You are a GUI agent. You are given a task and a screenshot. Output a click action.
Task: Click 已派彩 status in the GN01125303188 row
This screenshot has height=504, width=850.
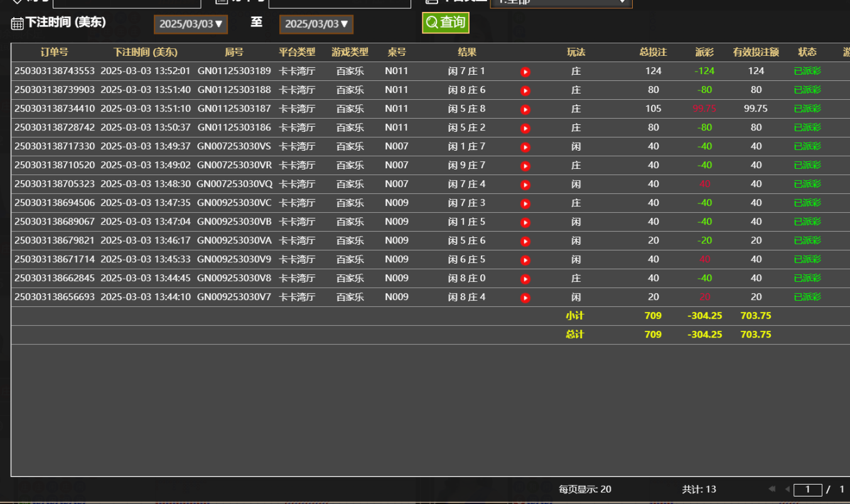pos(807,90)
